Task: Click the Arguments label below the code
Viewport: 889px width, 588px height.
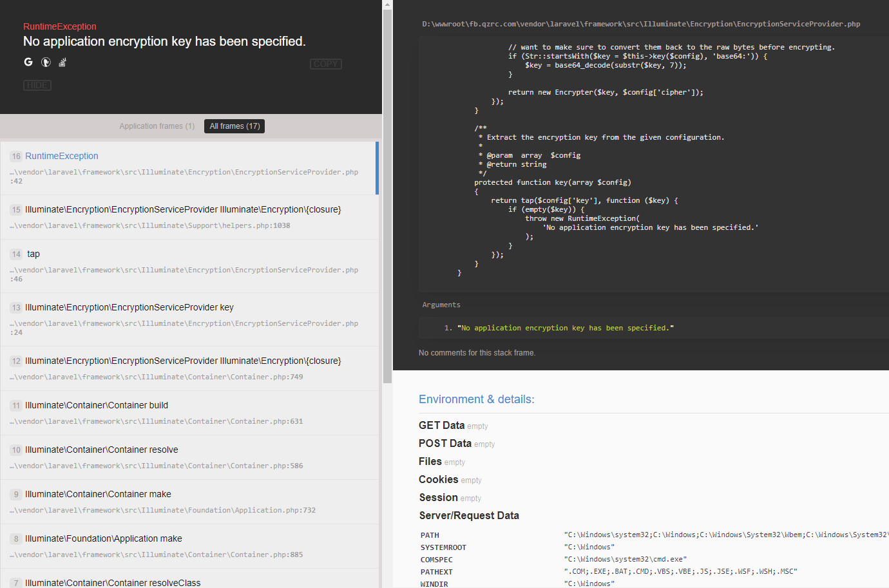Action: (x=441, y=305)
